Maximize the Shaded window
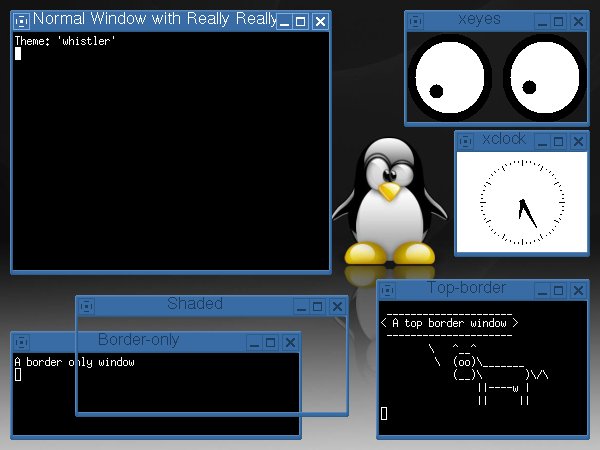600x450 pixels. pos(318,306)
